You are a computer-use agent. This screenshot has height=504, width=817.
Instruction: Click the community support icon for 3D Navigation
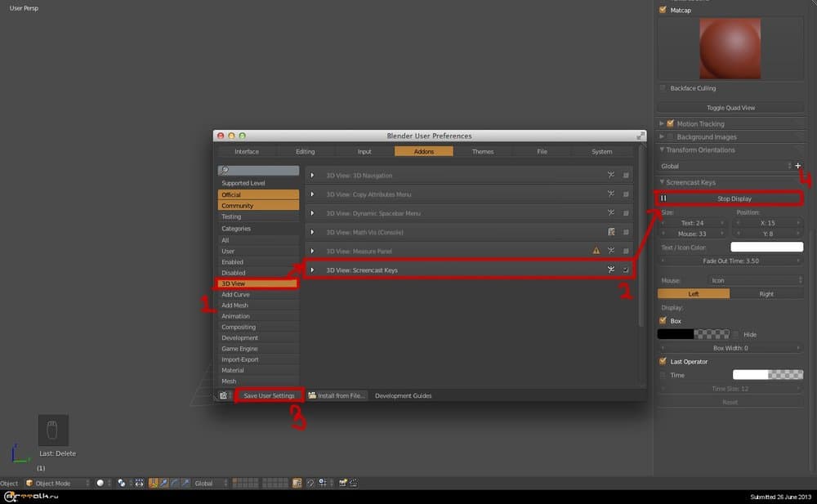[610, 175]
